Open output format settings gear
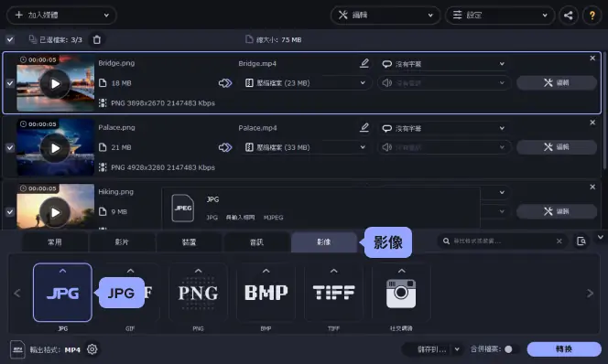 92,349
